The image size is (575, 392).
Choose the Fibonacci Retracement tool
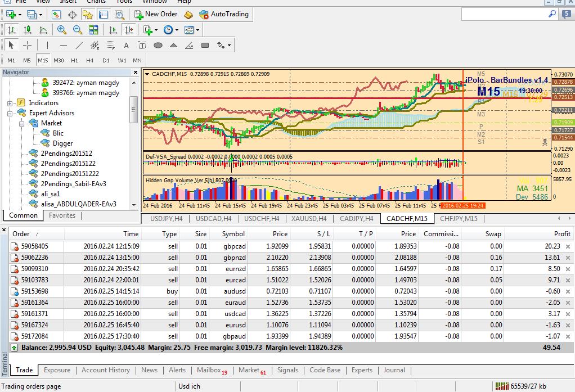[111, 46]
